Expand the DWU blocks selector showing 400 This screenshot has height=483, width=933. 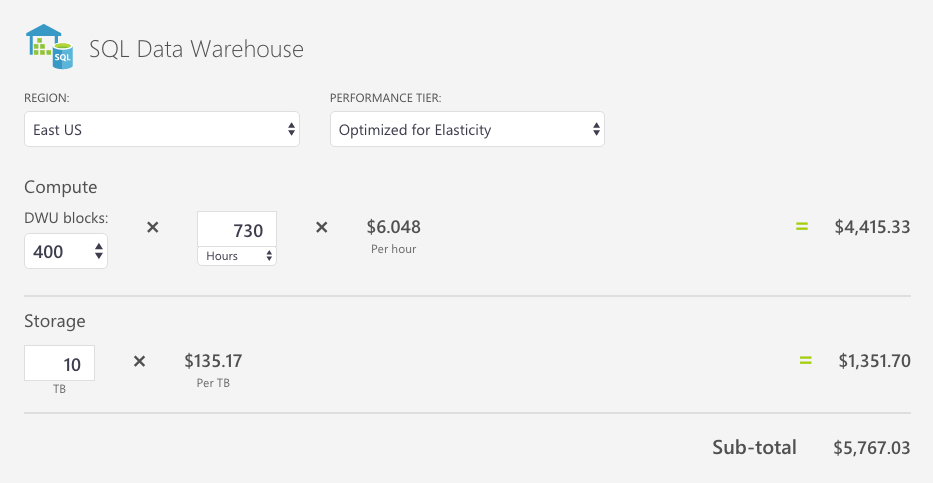point(66,251)
